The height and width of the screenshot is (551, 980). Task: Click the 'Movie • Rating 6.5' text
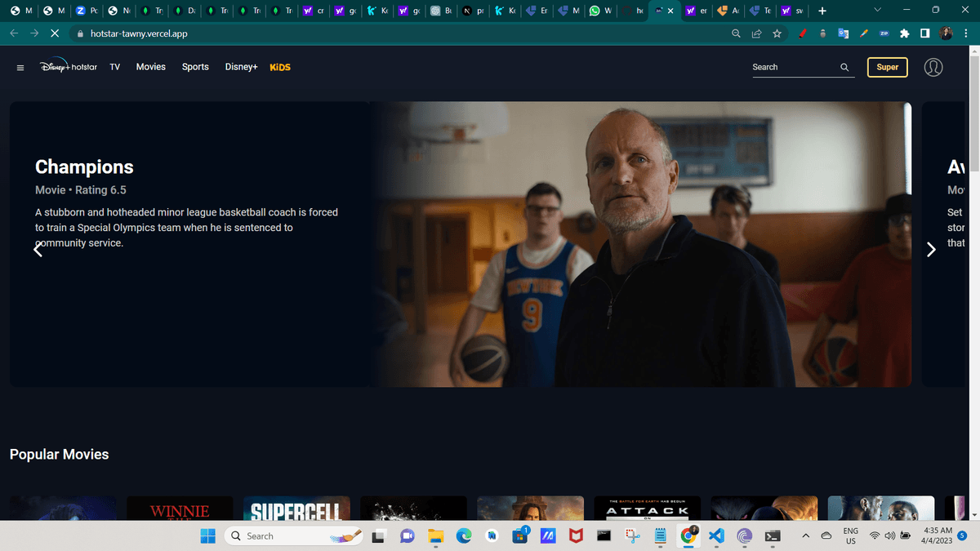[81, 190]
